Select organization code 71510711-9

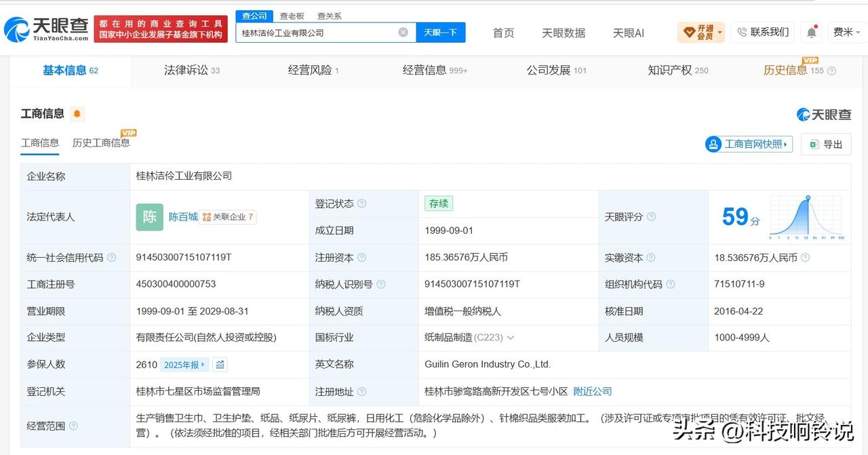(x=739, y=284)
